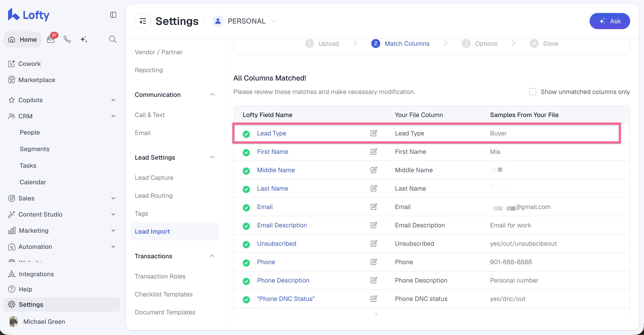
Task: Edit the Phone DNC Status field mapping
Action: pos(374,299)
